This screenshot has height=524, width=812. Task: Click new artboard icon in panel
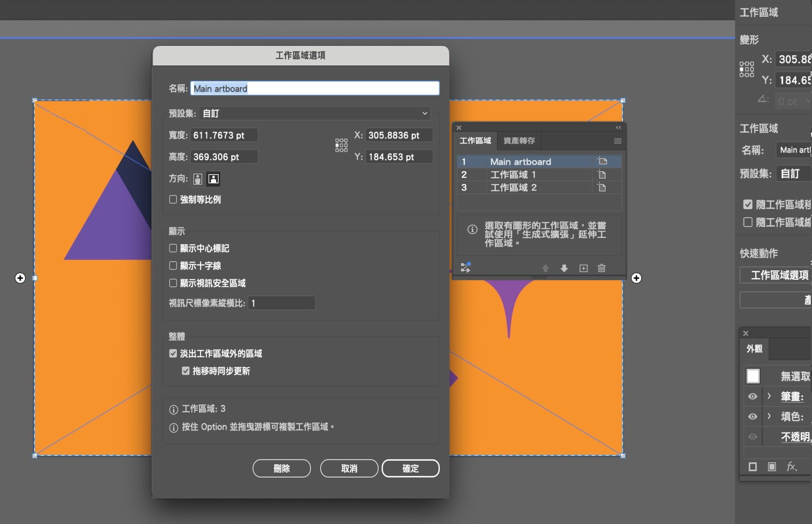click(583, 268)
